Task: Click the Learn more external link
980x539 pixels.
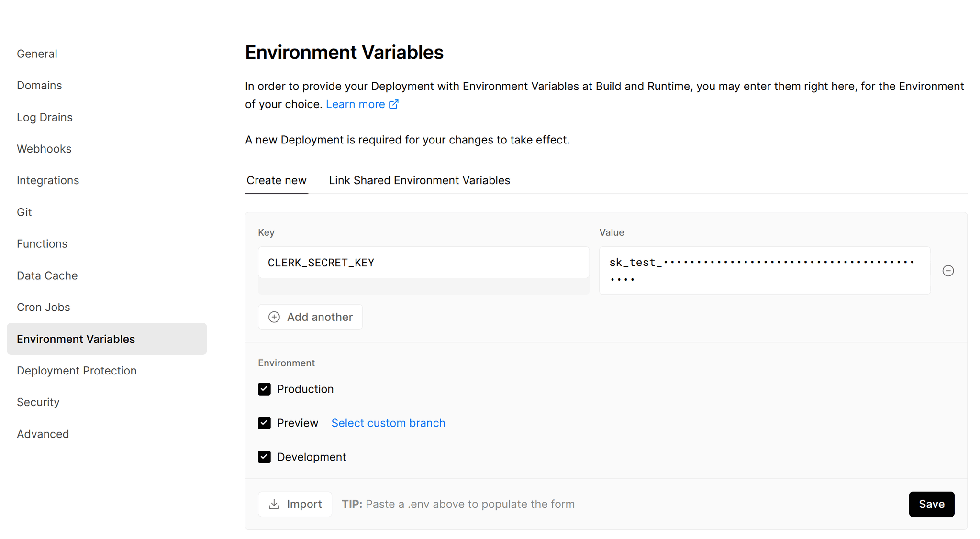Action: click(x=362, y=104)
